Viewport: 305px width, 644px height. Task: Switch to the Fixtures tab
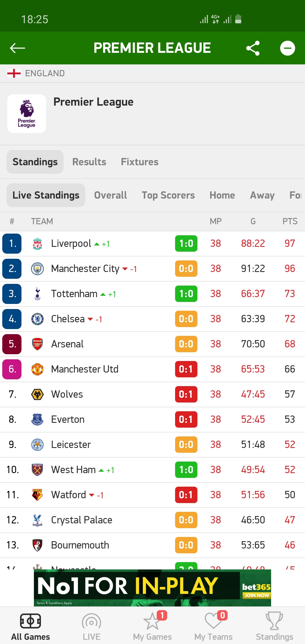(x=140, y=162)
